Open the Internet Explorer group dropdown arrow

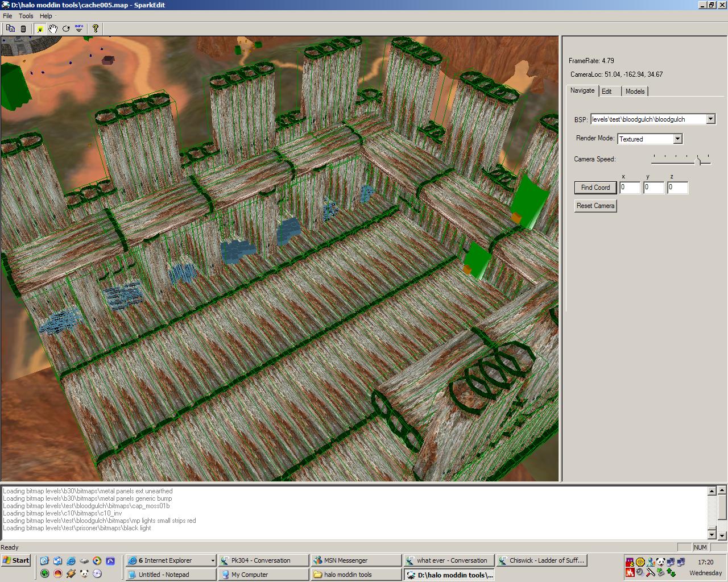coord(213,560)
